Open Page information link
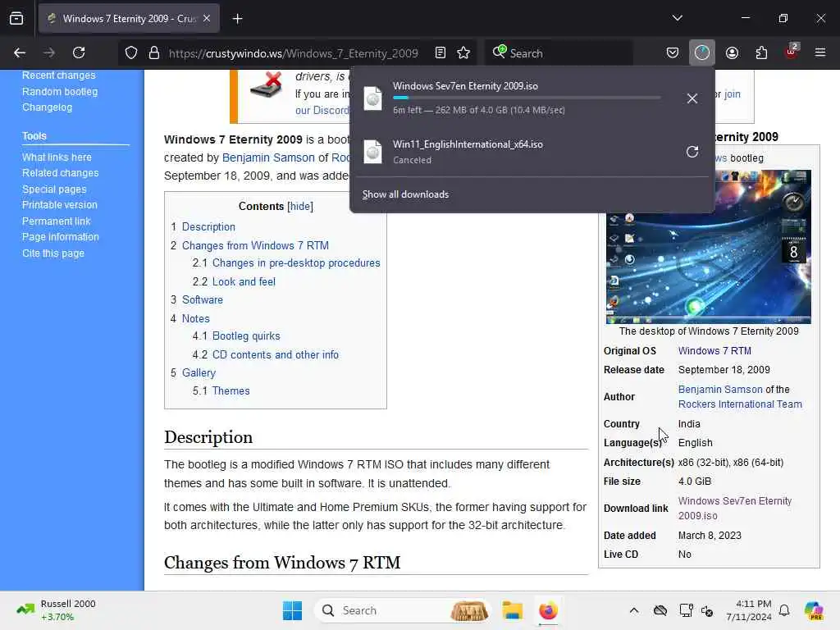Image resolution: width=840 pixels, height=630 pixels. pos(61,237)
